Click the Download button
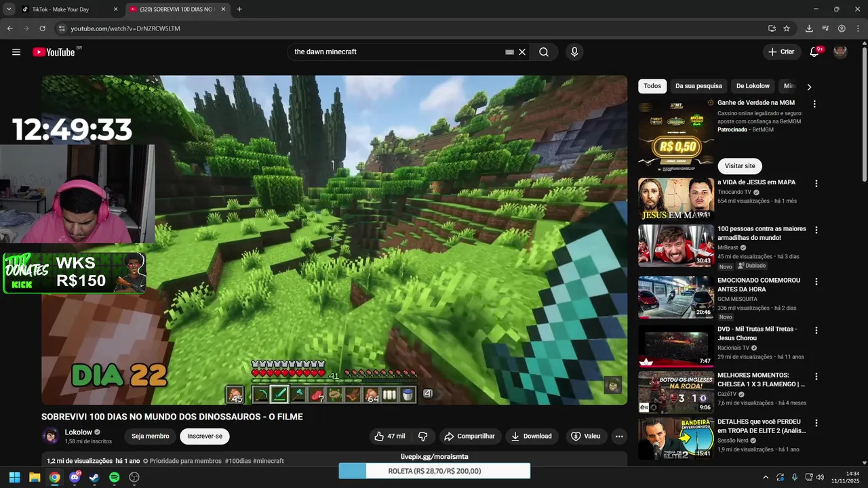Image resolution: width=868 pixels, height=488 pixels. coord(532,436)
